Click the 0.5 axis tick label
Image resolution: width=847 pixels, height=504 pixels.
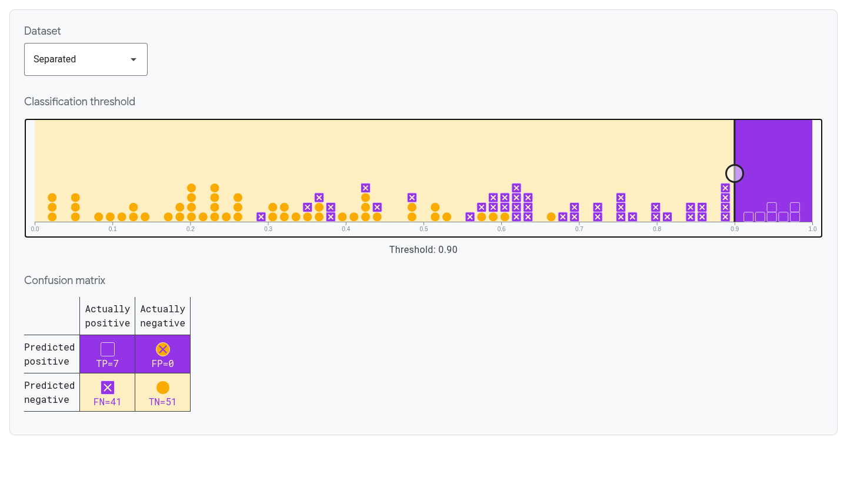[423, 229]
